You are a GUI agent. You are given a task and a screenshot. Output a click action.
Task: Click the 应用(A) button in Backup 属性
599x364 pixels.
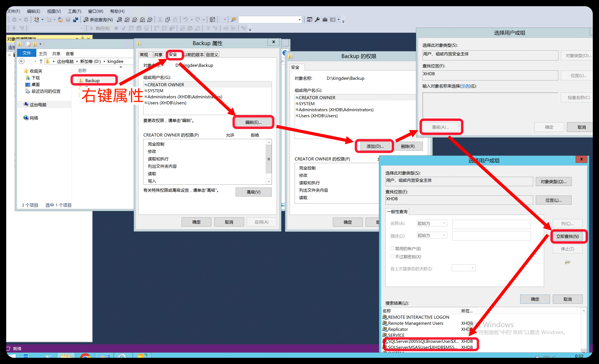click(x=261, y=222)
